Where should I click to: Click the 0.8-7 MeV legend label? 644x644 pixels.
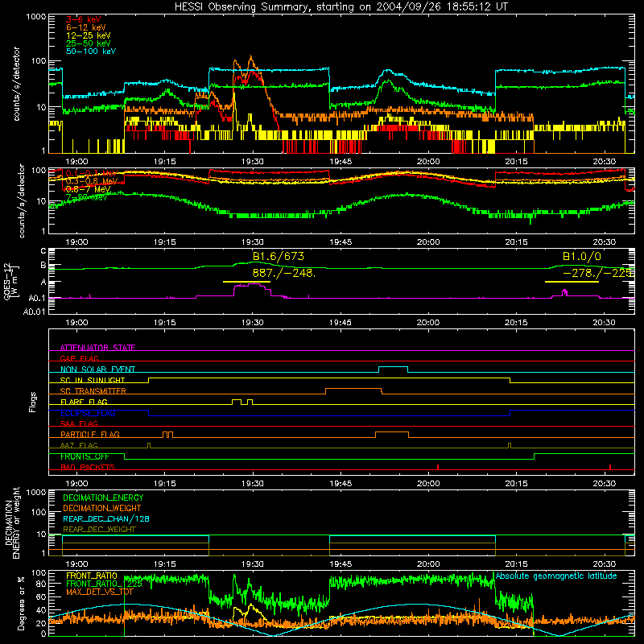pyautogui.click(x=88, y=189)
